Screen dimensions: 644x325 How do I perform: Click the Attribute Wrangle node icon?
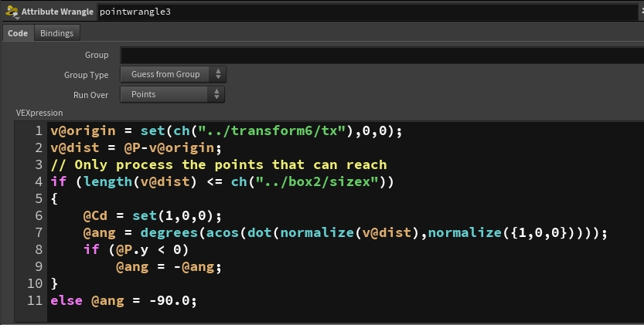(10, 12)
